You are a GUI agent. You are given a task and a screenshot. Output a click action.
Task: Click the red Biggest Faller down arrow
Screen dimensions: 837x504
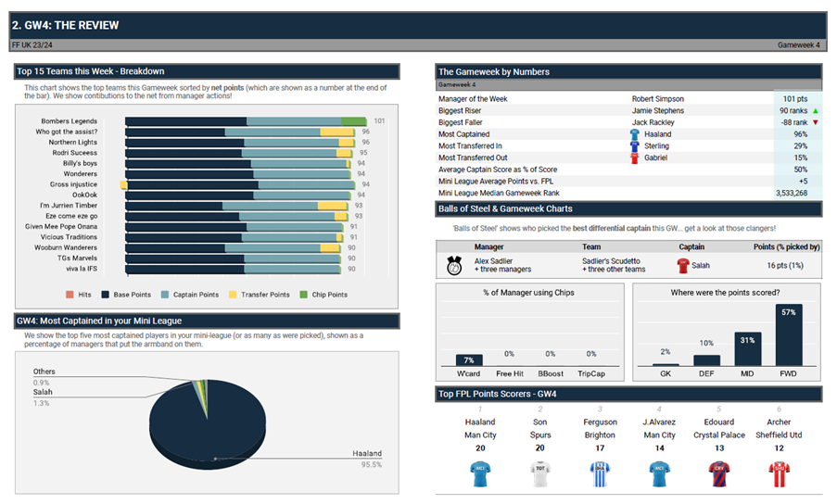[x=815, y=122]
